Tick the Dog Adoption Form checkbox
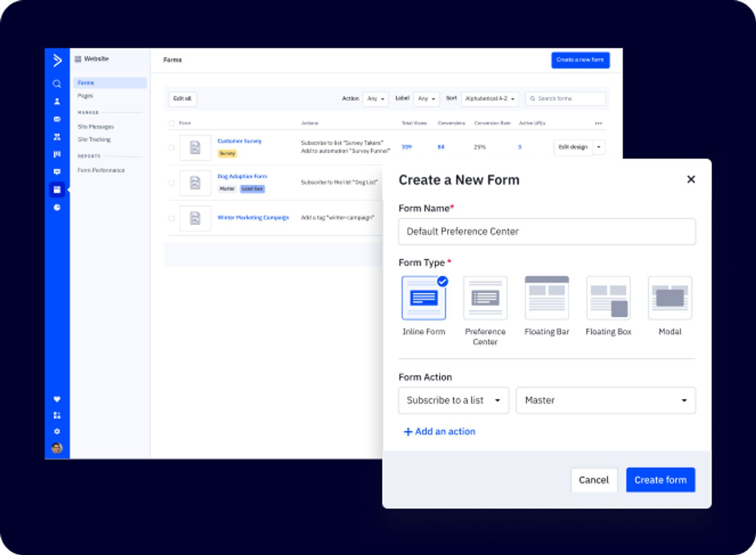The width and height of the screenshot is (756, 555). pos(172,183)
